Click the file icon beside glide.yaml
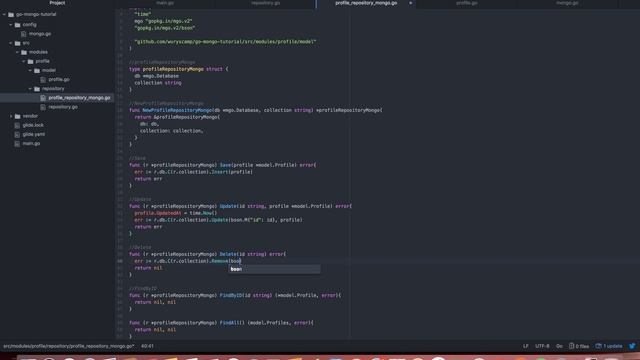 (x=17, y=134)
